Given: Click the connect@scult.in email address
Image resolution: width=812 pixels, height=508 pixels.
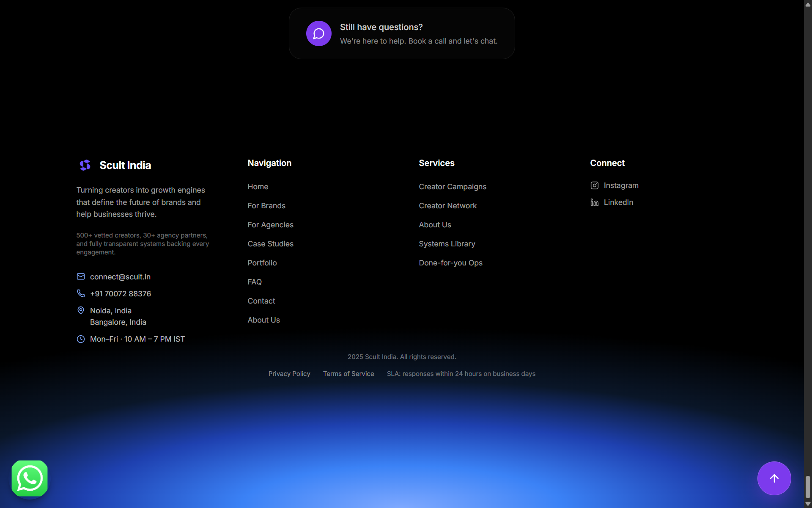Looking at the screenshot, I should click(x=120, y=277).
